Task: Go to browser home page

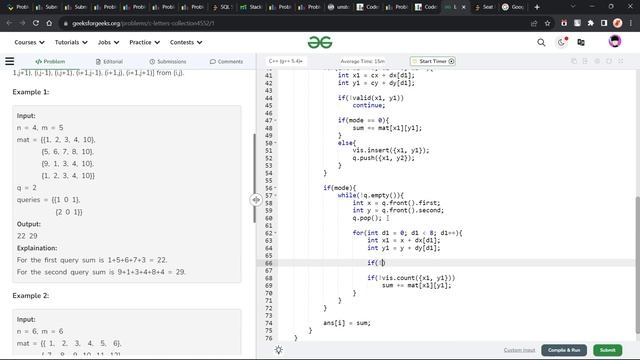Action: (x=49, y=23)
